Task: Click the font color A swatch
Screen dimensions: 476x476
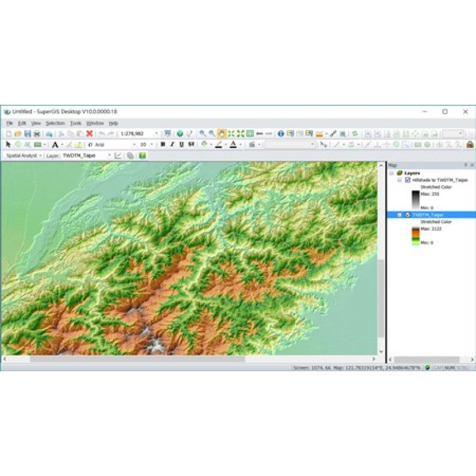Action: pyautogui.click(x=233, y=145)
